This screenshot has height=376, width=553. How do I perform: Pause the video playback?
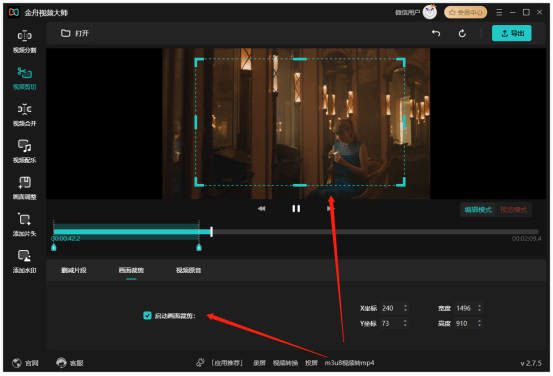296,209
